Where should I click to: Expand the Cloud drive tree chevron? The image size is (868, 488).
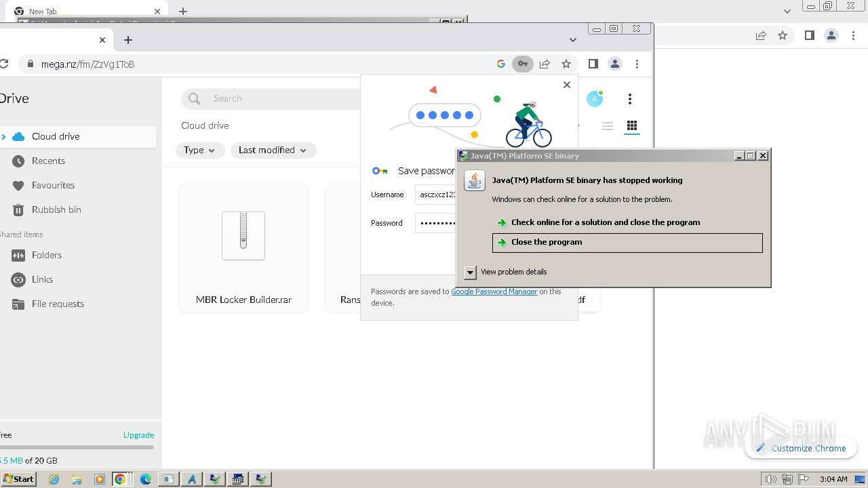point(3,136)
